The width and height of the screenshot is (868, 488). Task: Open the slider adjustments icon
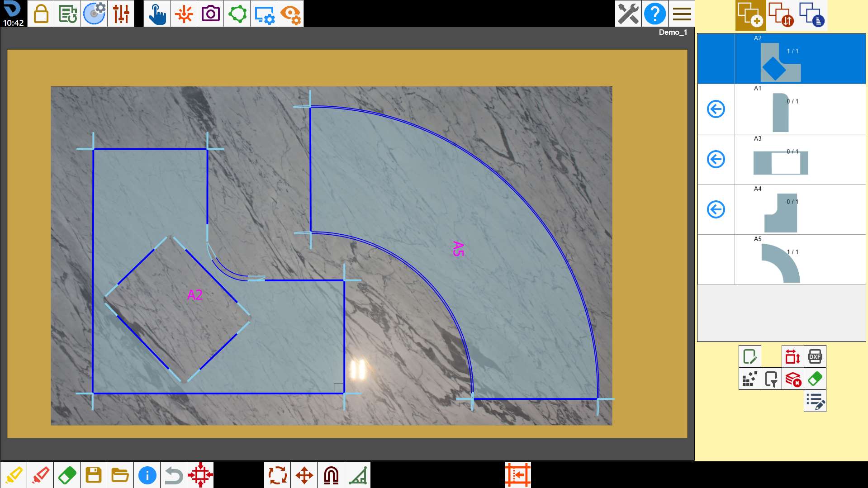point(121,14)
